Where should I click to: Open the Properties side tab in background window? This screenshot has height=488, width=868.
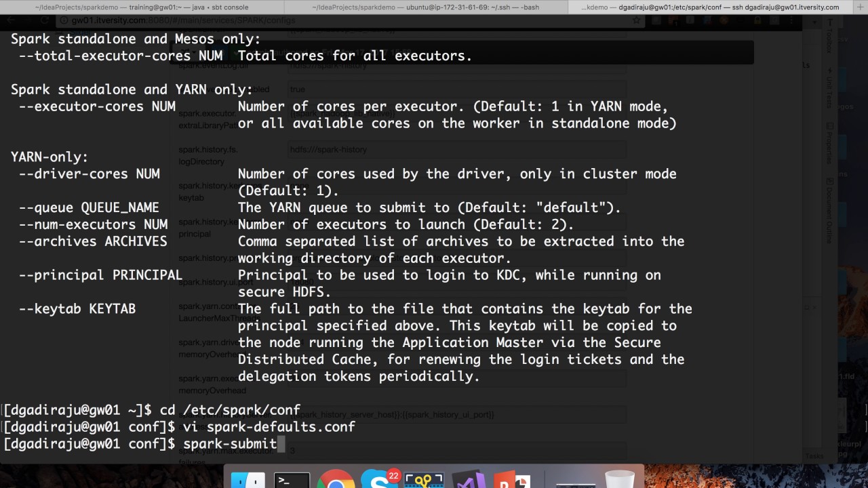click(829, 144)
